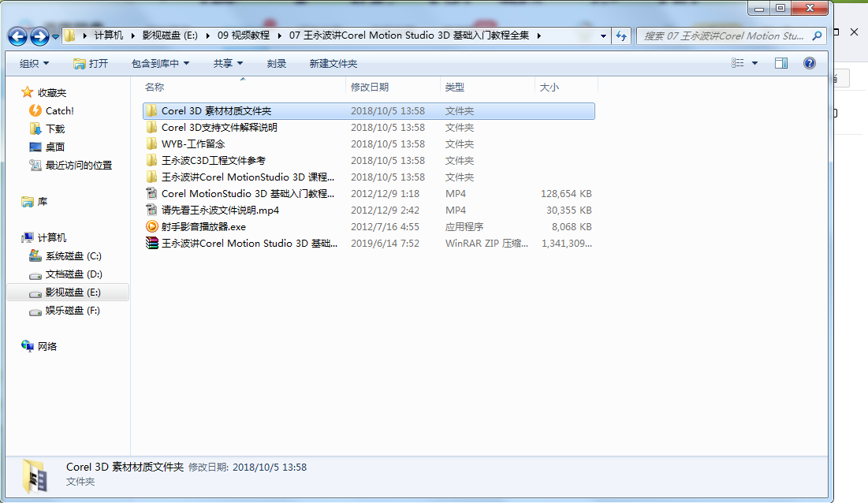Click the 2019/6/14 7:52 date cell
The height and width of the screenshot is (503, 868).
385,244
